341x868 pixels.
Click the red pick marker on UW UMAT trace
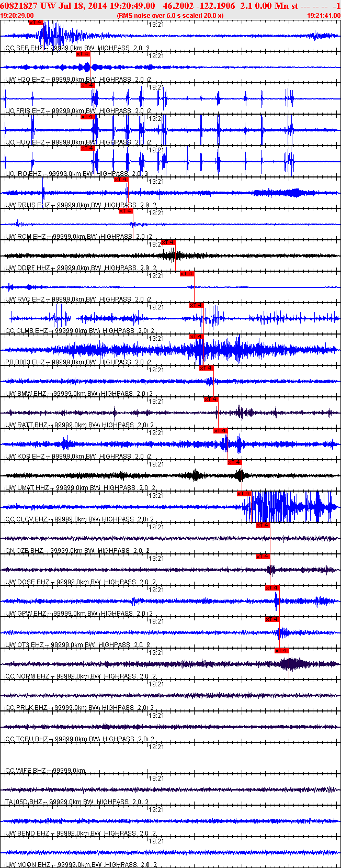point(234,462)
